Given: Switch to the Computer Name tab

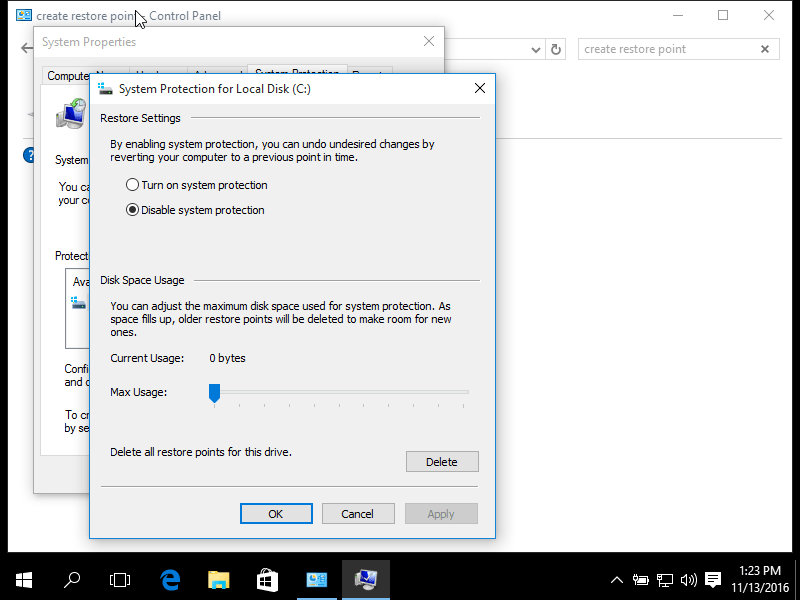Looking at the screenshot, I should point(68,75).
